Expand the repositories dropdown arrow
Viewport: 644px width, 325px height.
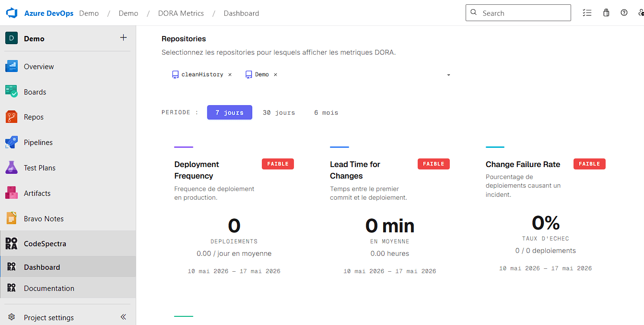coord(448,75)
